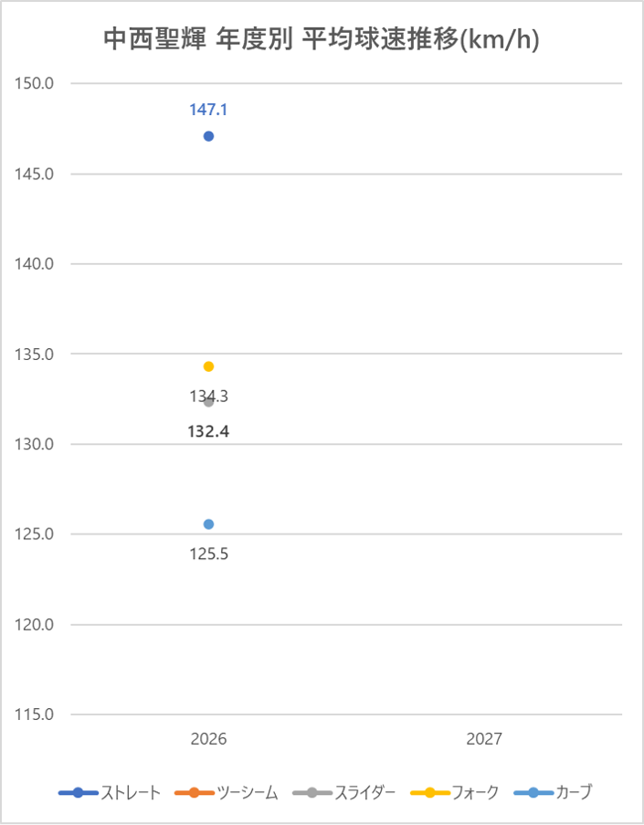Click the chart title 中西聖輝 年度別 平均球速推移
This screenshot has height=825, width=644.
click(x=321, y=39)
